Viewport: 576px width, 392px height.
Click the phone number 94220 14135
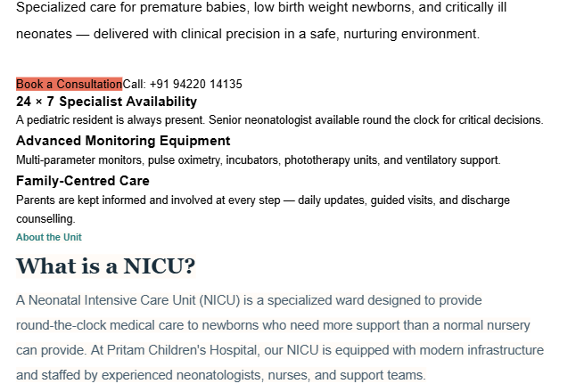tap(207, 84)
